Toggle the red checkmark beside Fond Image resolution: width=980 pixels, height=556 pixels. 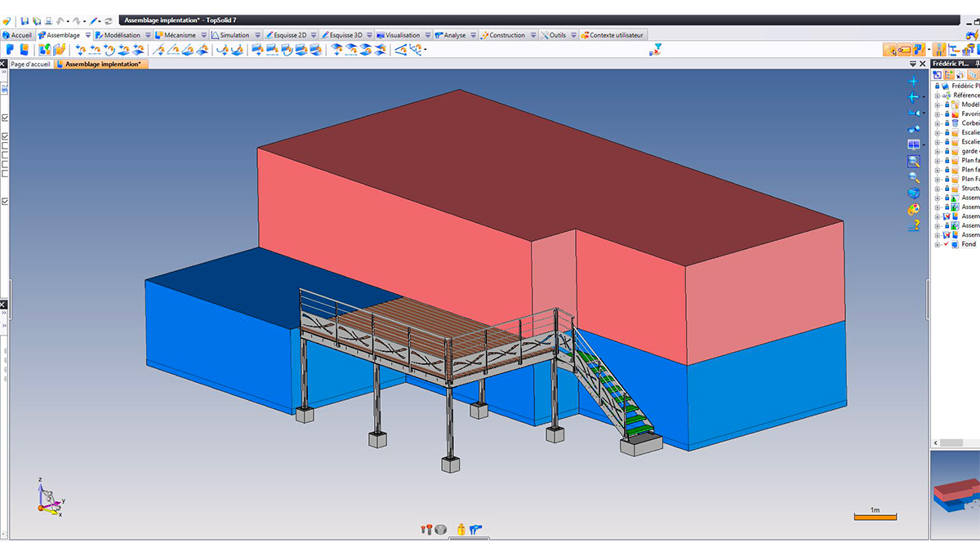947,244
